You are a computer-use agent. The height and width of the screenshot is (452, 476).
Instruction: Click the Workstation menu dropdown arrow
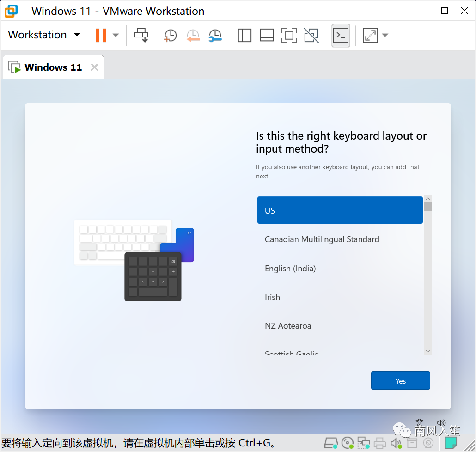78,35
